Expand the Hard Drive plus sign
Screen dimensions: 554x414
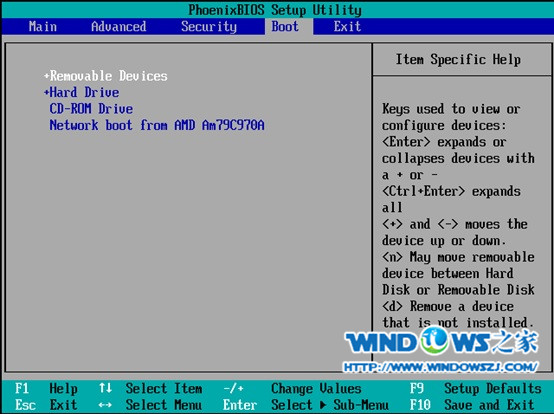[46, 93]
